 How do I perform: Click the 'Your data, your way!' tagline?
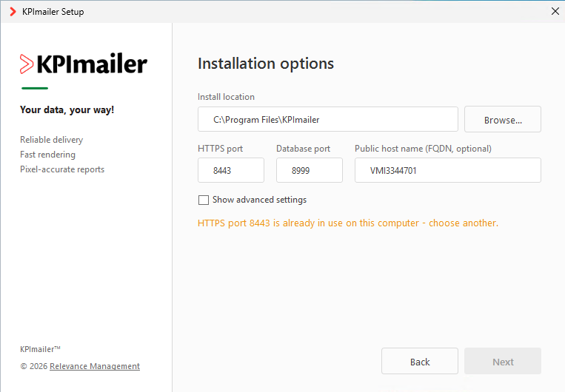tap(67, 109)
